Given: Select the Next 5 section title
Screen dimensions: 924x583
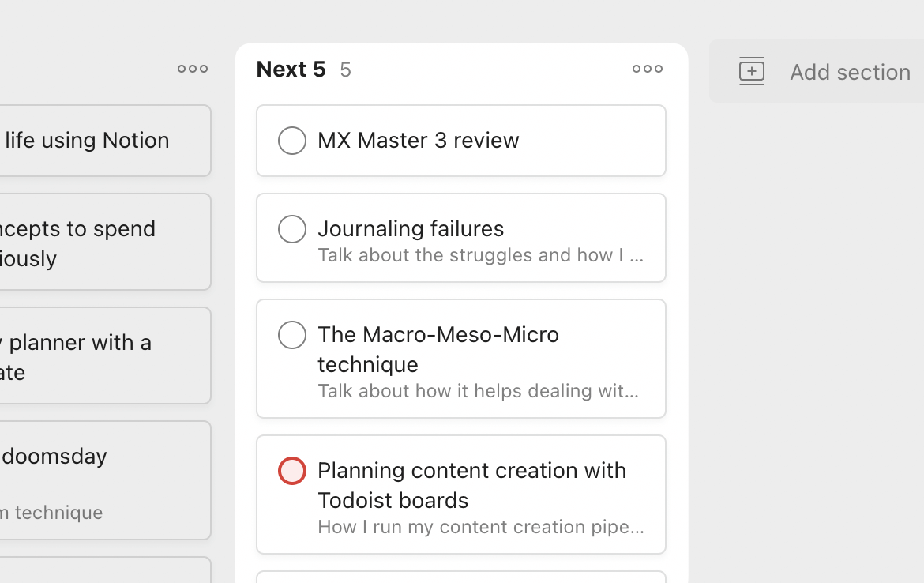Looking at the screenshot, I should pos(291,70).
